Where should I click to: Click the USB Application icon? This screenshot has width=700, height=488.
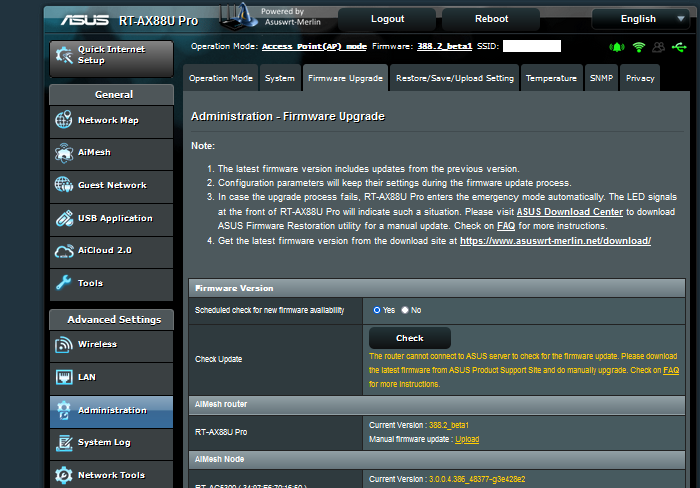point(64,218)
